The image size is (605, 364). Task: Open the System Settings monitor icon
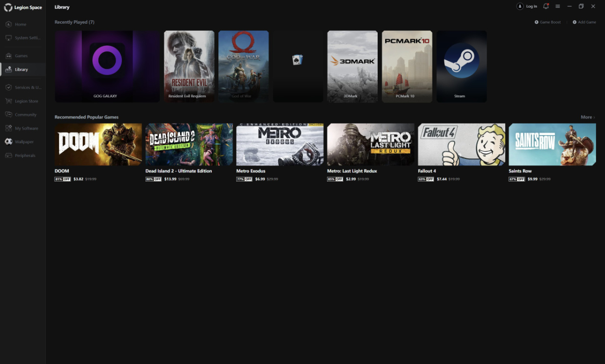pos(9,38)
